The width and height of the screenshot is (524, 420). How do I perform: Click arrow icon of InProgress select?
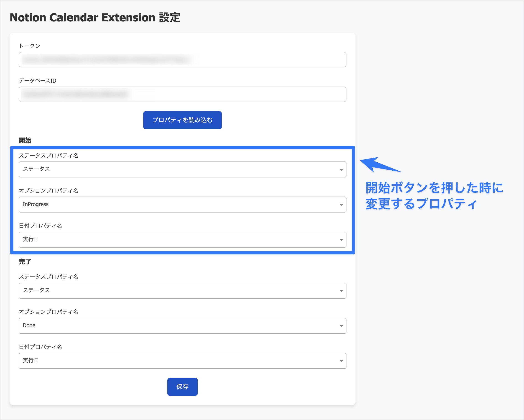coord(341,205)
